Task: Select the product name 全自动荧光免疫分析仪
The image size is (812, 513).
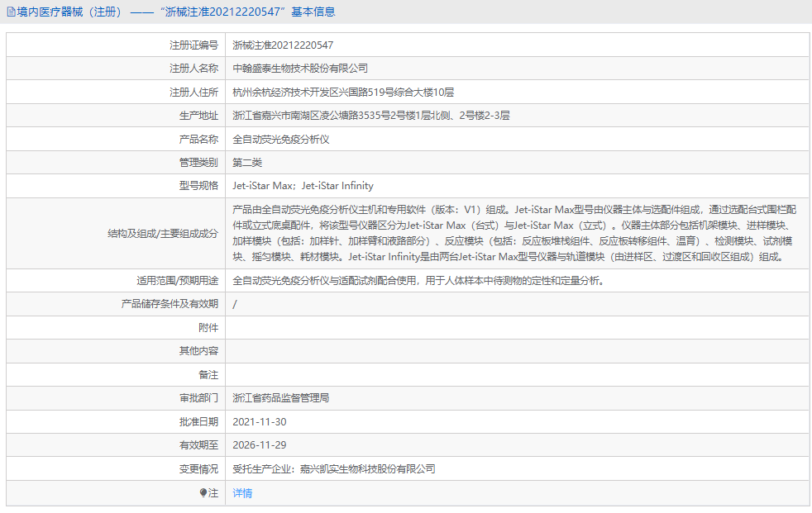Action: click(x=280, y=139)
